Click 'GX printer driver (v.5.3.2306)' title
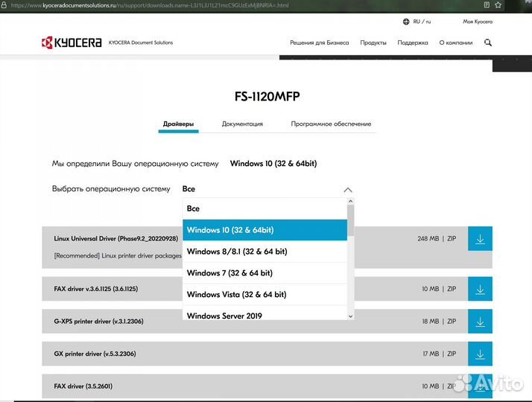 click(x=95, y=354)
